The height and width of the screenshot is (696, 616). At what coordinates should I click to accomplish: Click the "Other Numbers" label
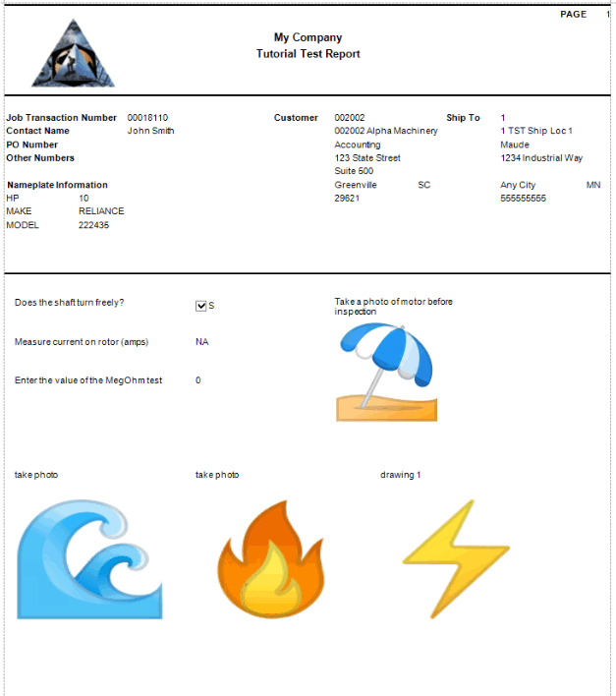tap(40, 158)
